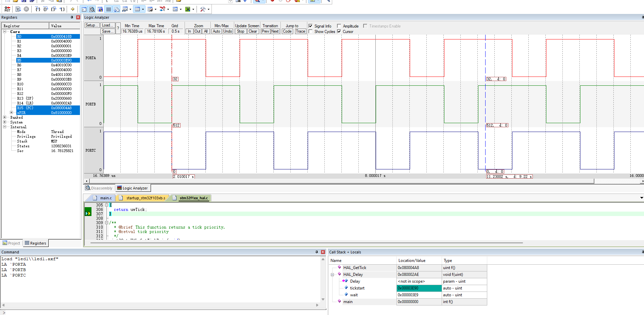Click the Step Over braces icon
This screenshot has width=644, height=315.
tap(46, 9)
